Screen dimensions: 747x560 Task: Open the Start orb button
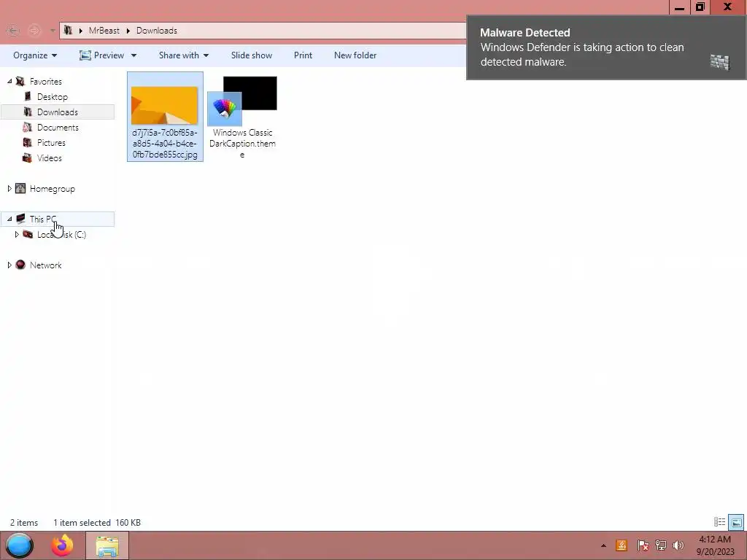(20, 545)
